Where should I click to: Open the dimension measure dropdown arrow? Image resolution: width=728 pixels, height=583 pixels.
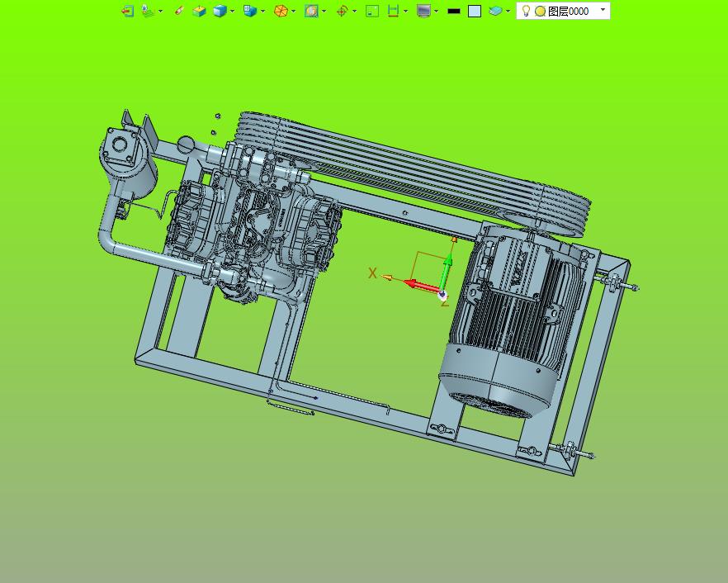tap(406, 12)
